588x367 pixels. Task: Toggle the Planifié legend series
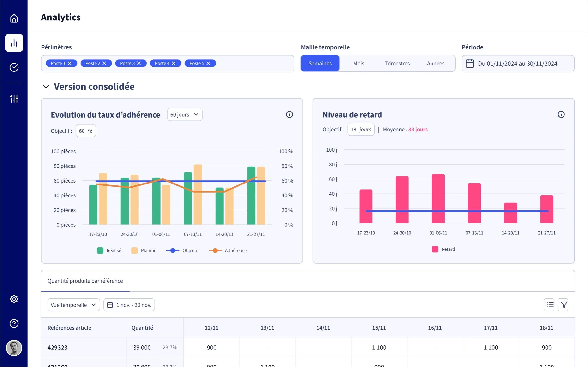point(144,250)
